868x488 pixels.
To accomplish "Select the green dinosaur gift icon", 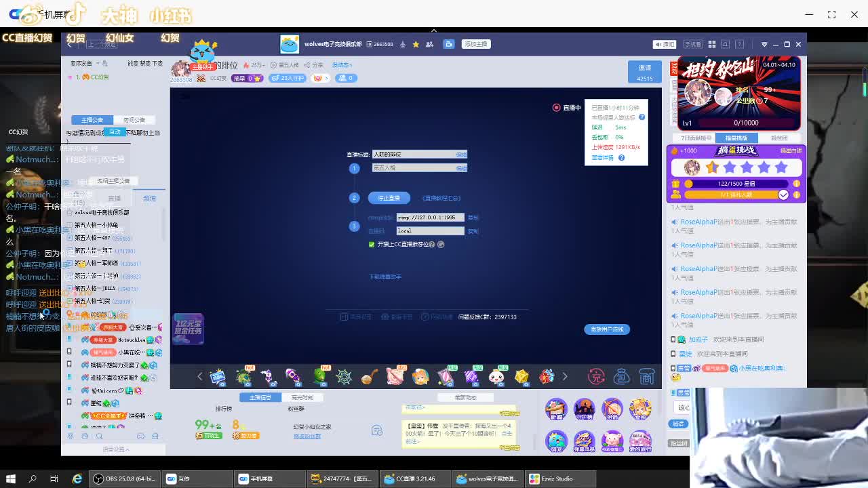I will 319,377.
